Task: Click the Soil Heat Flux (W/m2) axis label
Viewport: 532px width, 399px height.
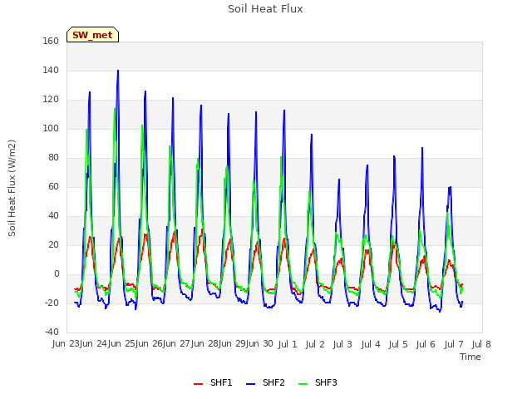Action: [12, 188]
